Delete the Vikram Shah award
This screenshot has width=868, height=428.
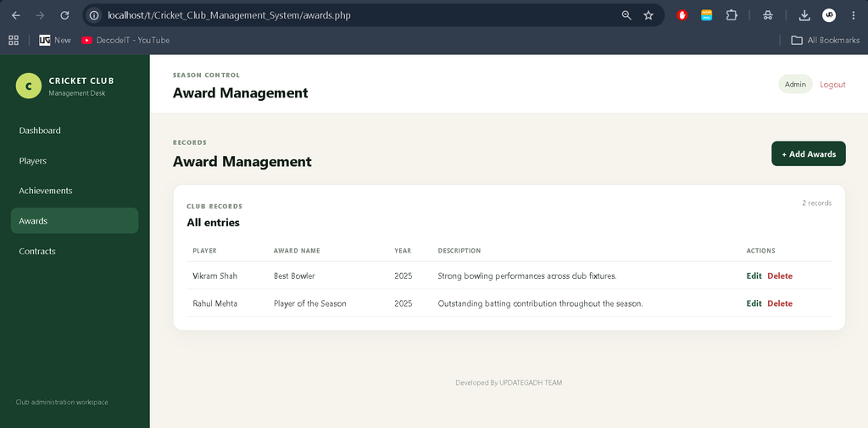(x=780, y=275)
